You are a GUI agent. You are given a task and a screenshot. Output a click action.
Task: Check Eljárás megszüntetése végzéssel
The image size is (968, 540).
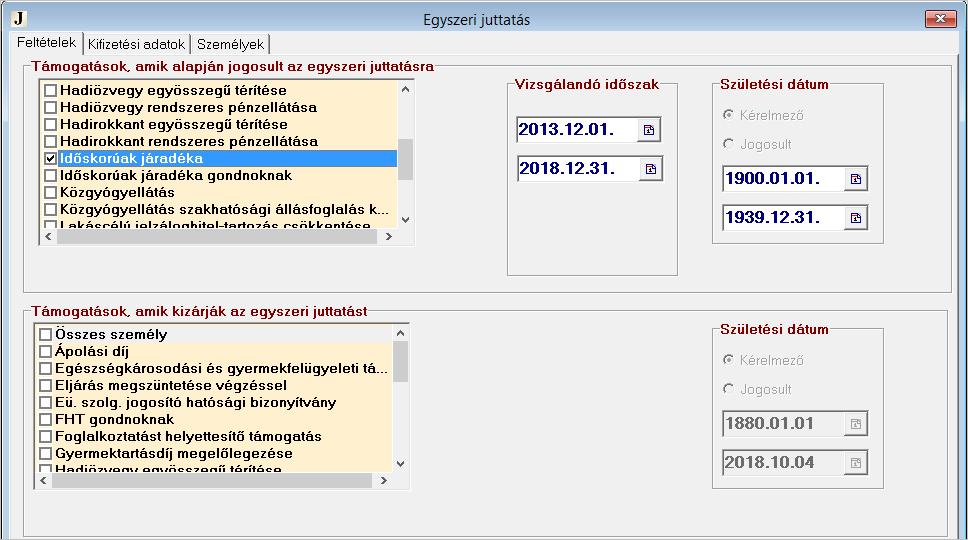(45, 386)
